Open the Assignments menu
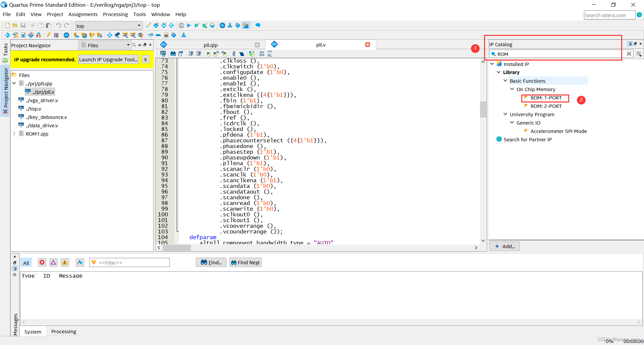The height and width of the screenshot is (345, 644). 83,14
